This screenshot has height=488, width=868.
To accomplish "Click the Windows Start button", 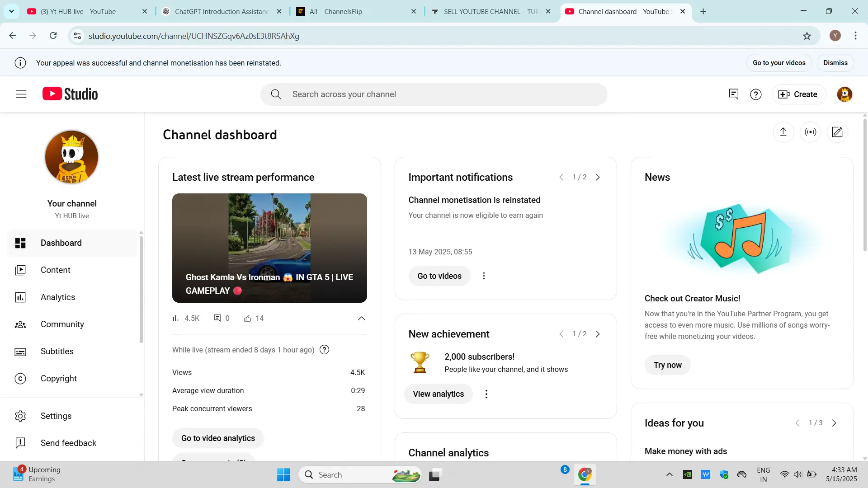I will [x=283, y=475].
